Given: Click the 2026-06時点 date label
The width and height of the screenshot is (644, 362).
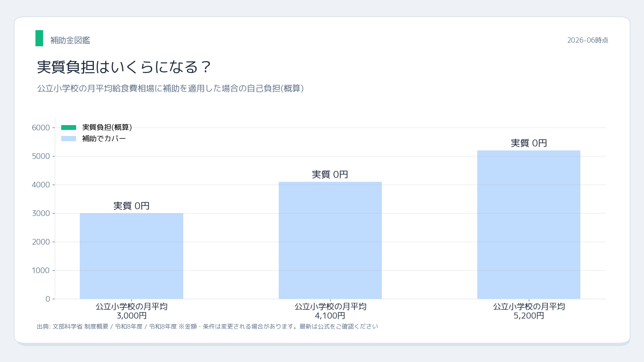Looking at the screenshot, I should pyautogui.click(x=588, y=40).
